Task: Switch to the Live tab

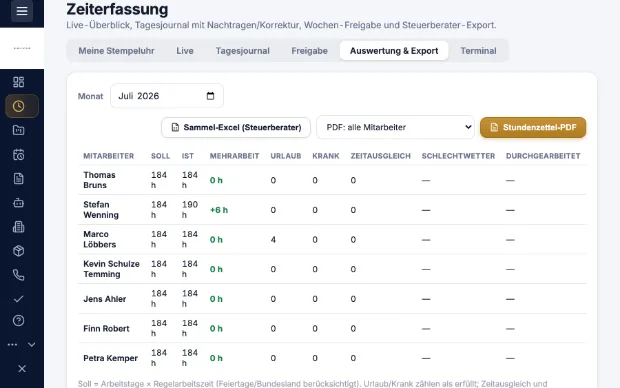Action: (185, 51)
